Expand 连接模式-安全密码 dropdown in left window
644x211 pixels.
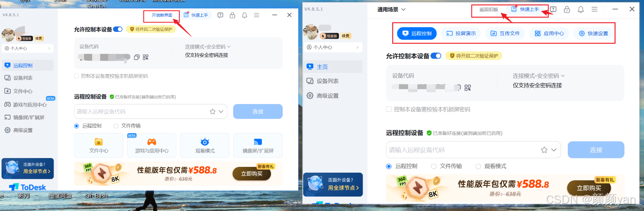(208, 47)
